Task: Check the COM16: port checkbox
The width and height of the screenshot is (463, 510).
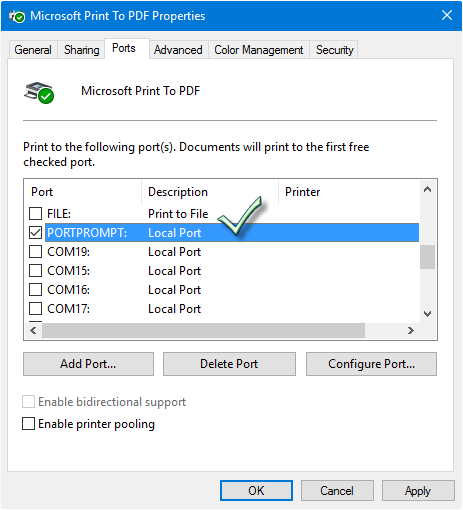Action: (35, 290)
